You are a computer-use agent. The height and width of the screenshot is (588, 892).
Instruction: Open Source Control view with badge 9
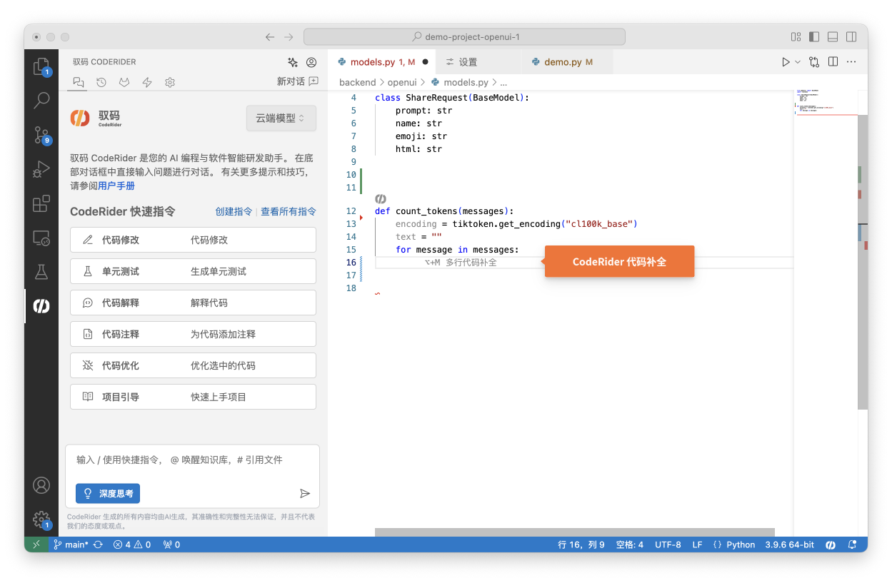(41, 135)
